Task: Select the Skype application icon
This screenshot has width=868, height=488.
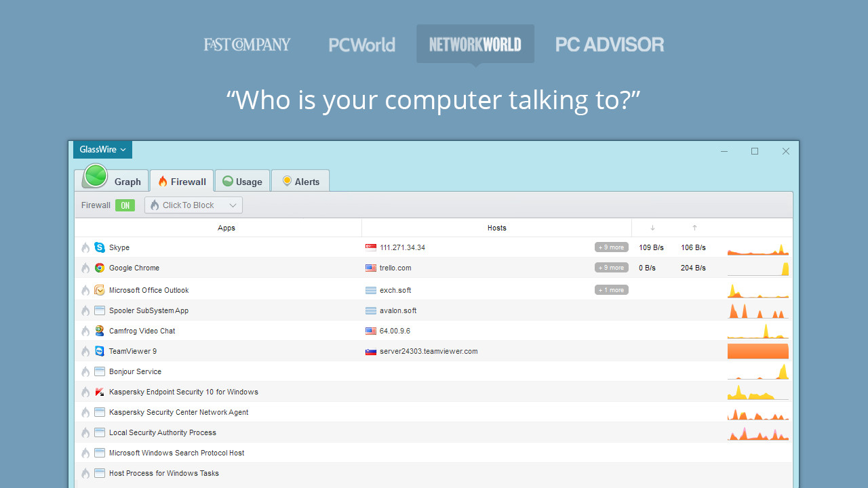Action: tap(99, 247)
